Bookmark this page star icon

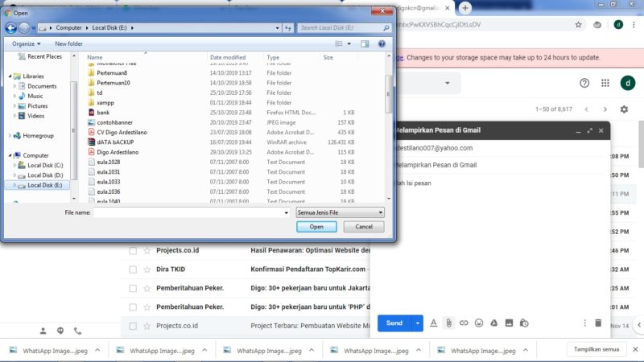click(578, 25)
